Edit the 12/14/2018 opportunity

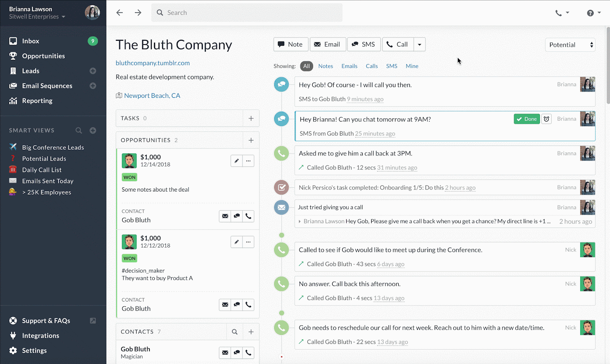point(236,161)
